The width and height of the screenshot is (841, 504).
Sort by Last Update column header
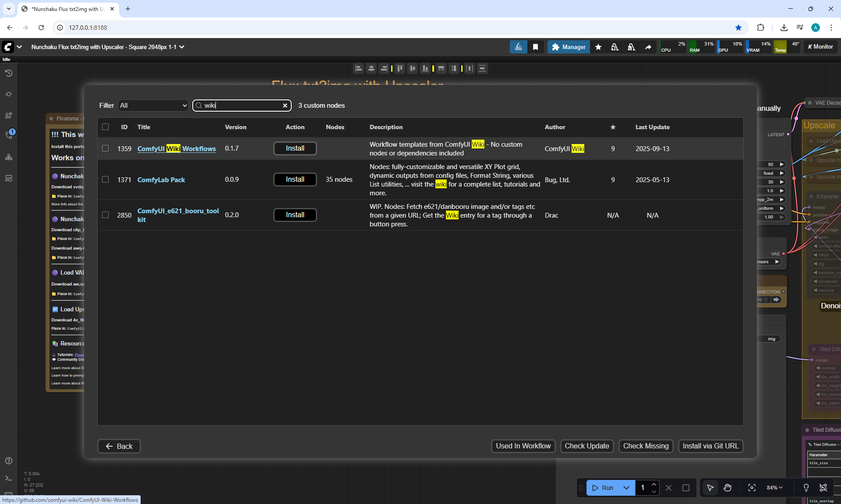coord(652,127)
